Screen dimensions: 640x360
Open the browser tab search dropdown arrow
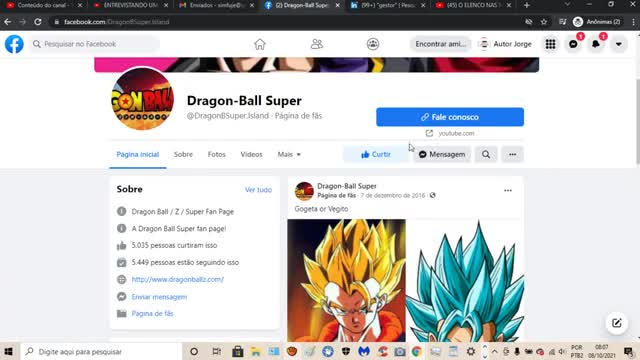point(567,5)
